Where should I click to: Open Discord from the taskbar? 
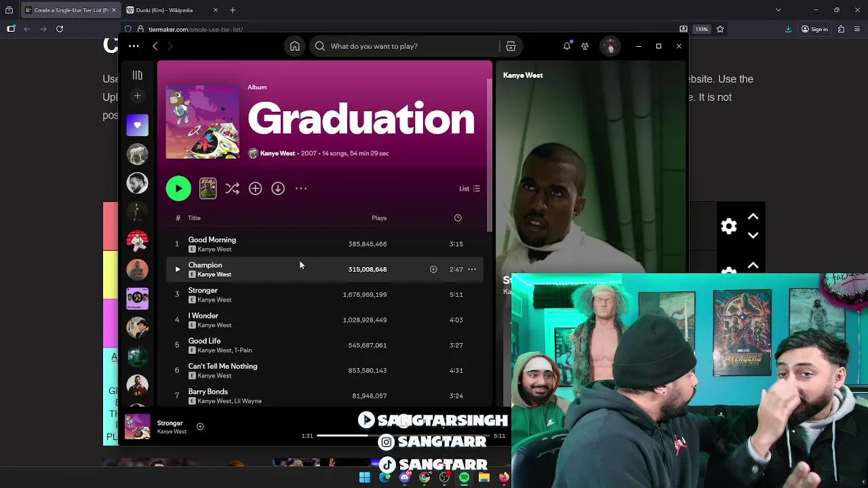[x=405, y=478]
